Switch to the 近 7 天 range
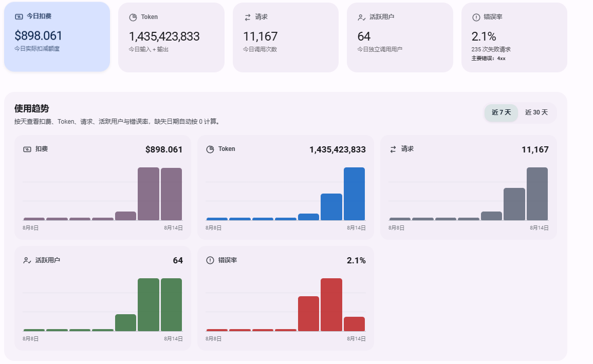This screenshot has width=593, height=364. 501,112
